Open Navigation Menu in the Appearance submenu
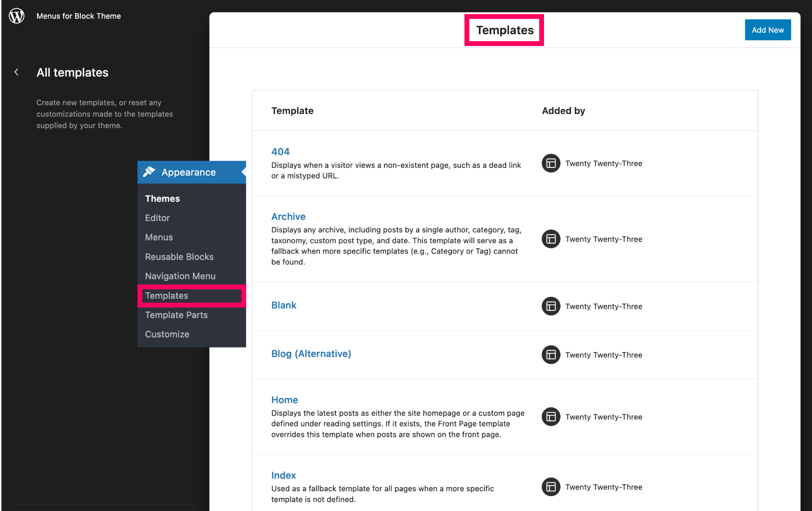 pos(180,276)
